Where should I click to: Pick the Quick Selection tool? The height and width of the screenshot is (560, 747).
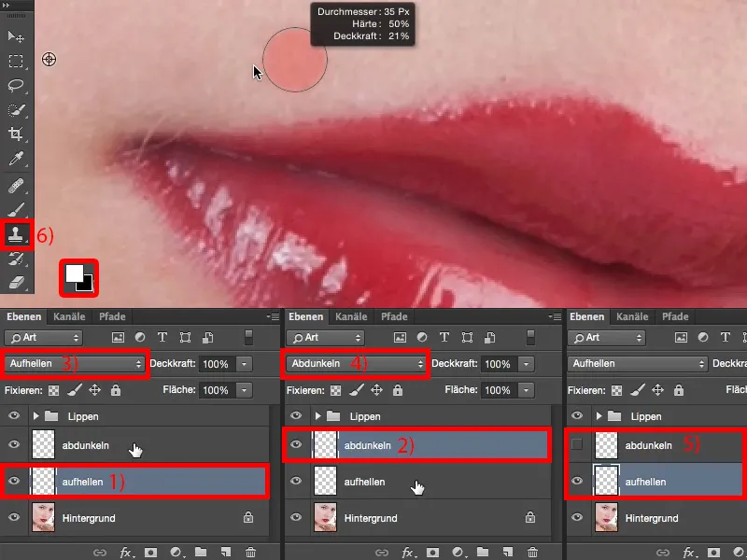coord(16,110)
